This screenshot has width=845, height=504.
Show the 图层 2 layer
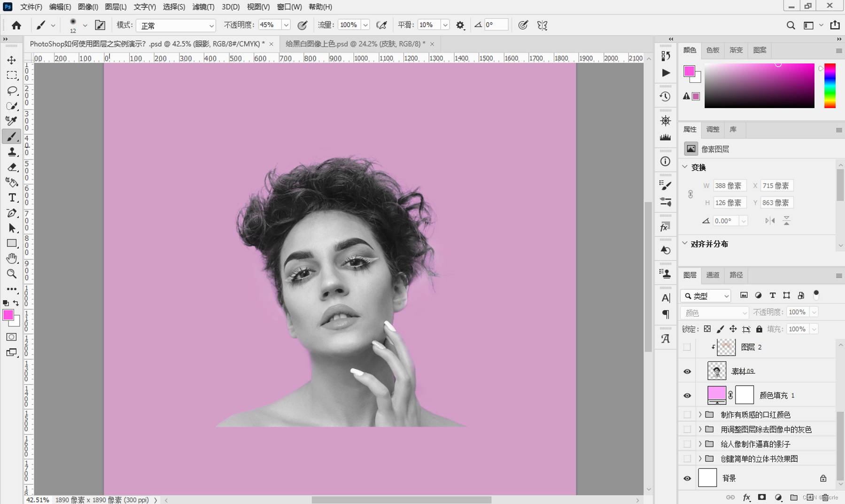coord(687,347)
